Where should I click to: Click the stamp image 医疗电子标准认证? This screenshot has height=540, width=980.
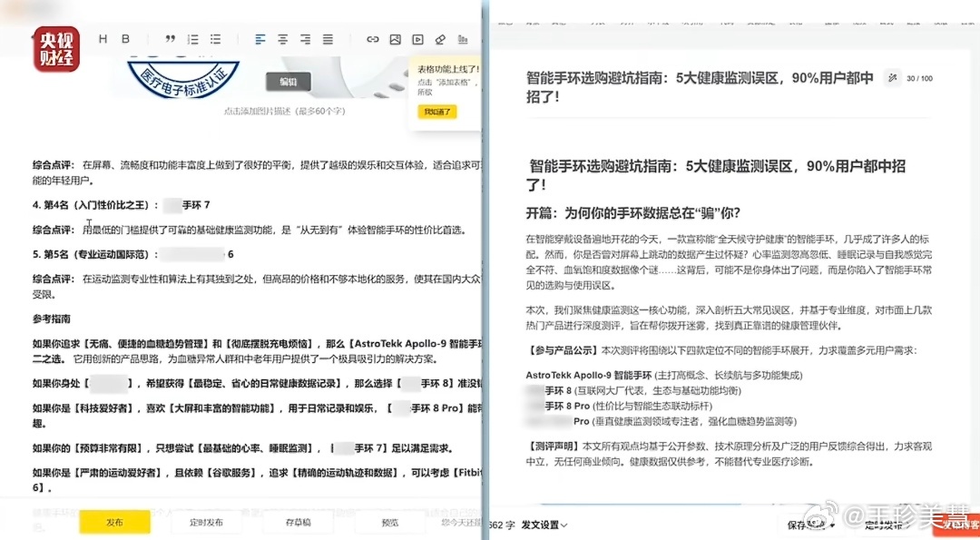(183, 76)
